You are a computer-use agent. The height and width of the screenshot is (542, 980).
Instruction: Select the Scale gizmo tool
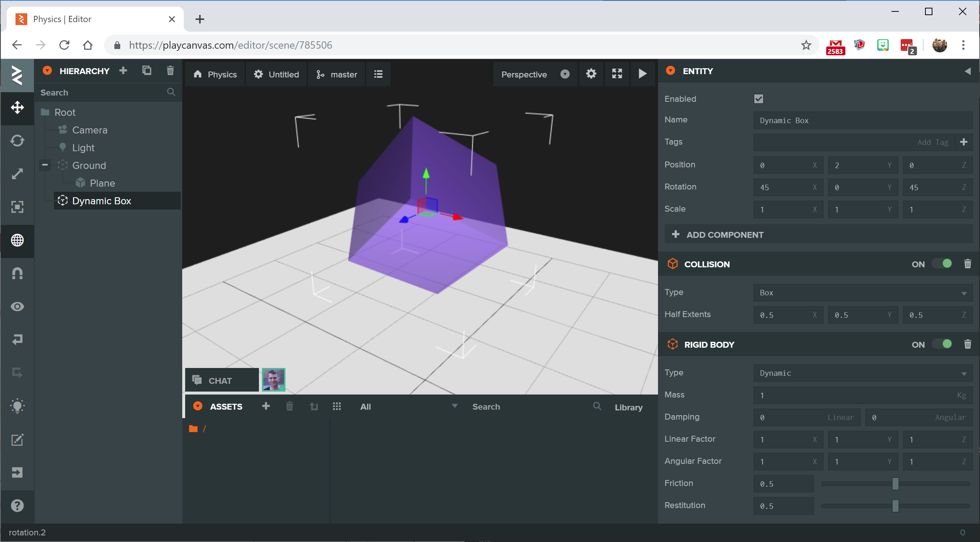click(x=17, y=174)
